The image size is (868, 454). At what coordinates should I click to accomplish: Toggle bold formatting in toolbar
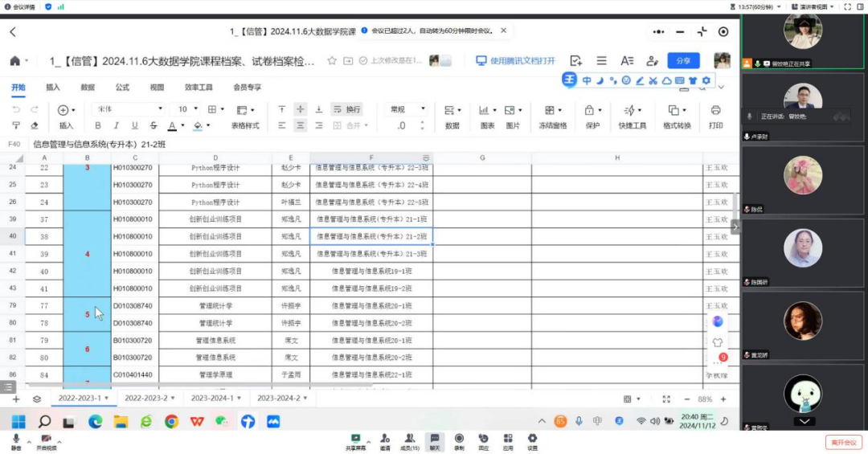[x=98, y=125]
